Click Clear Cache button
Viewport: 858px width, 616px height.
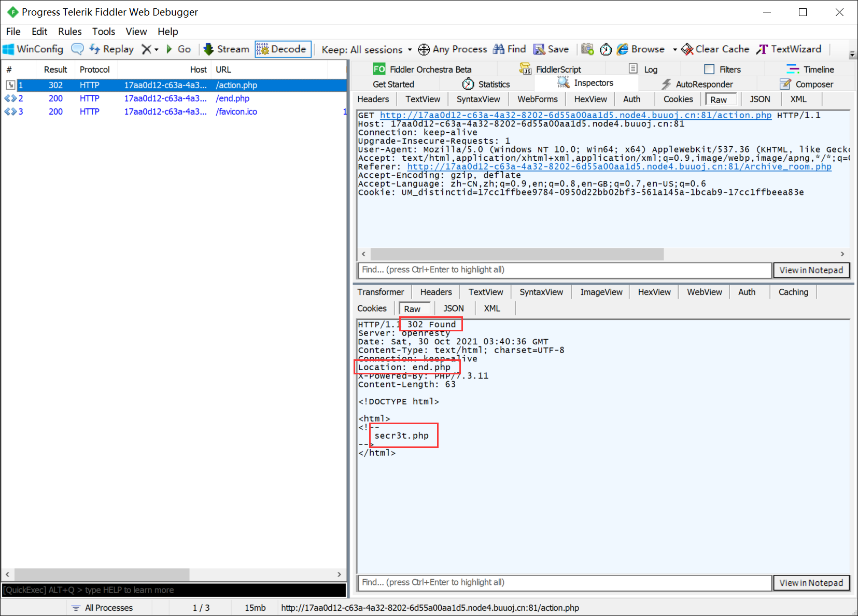point(715,49)
